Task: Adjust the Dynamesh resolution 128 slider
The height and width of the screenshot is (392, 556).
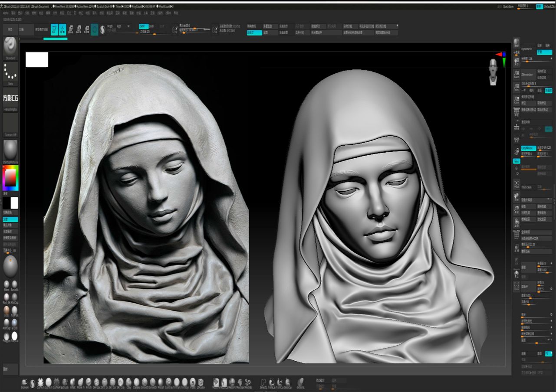Action: click(x=536, y=59)
